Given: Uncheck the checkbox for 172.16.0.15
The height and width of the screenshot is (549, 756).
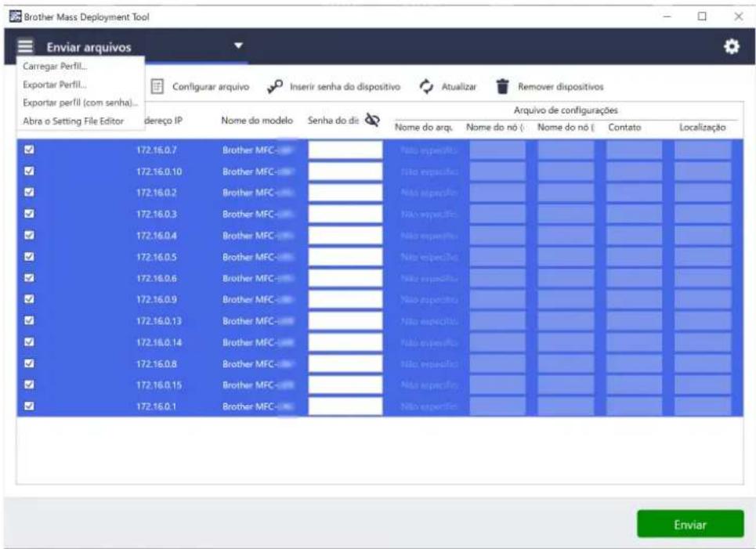Looking at the screenshot, I should pos(29,385).
